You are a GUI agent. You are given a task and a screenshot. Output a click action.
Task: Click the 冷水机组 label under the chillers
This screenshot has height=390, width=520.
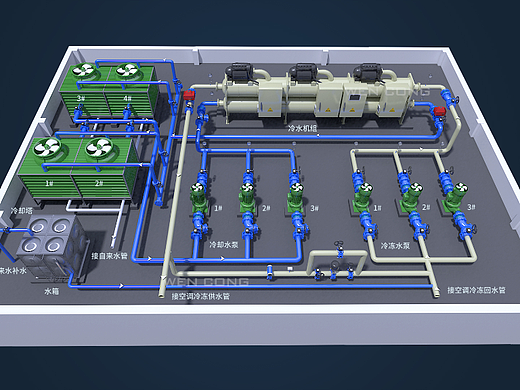pos(302,128)
